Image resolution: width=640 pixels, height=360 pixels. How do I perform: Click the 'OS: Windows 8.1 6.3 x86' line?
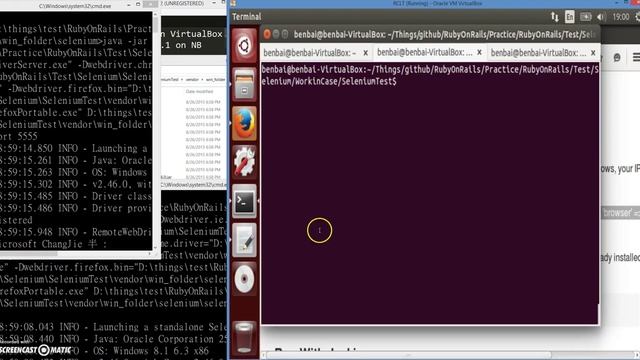click(104, 351)
